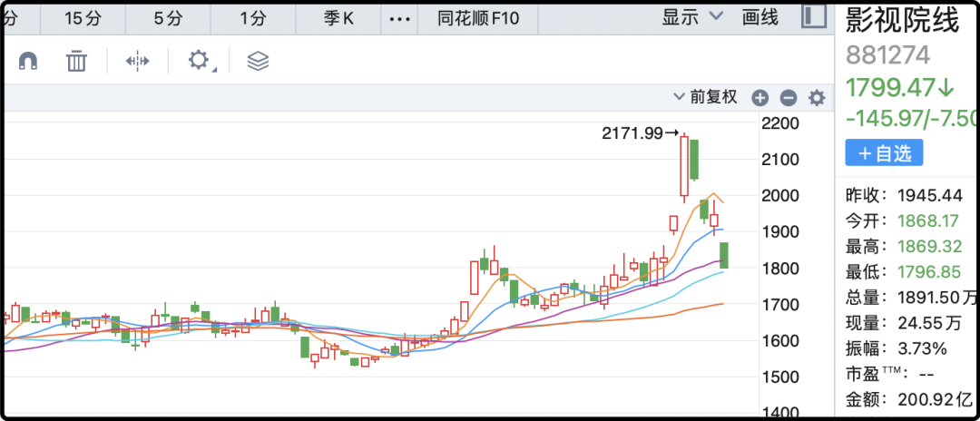Image resolution: width=980 pixels, height=421 pixels.
Task: Zoom out chart with minus icon
Action: [x=789, y=97]
